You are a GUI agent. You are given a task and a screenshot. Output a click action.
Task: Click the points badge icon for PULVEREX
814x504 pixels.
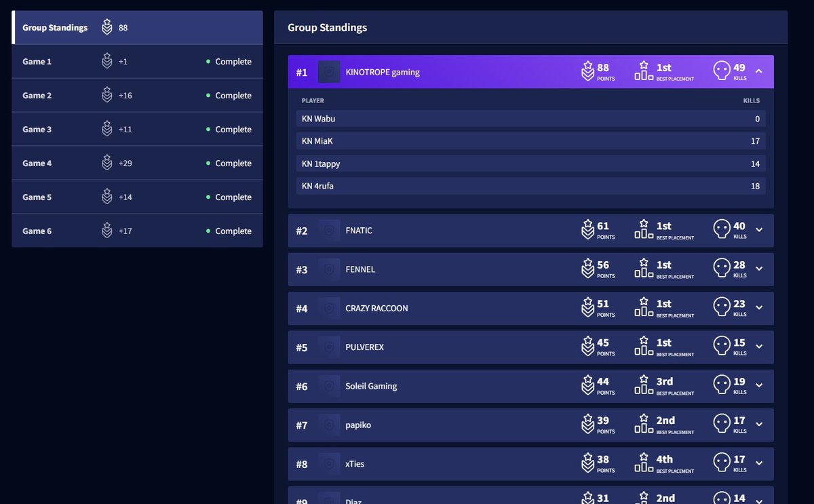coord(587,347)
